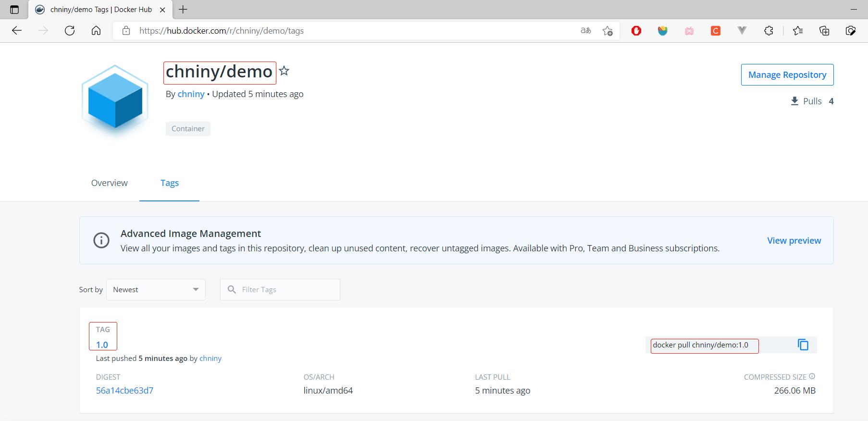Click the Manage Repository button
This screenshot has width=868, height=421.
[x=787, y=74]
